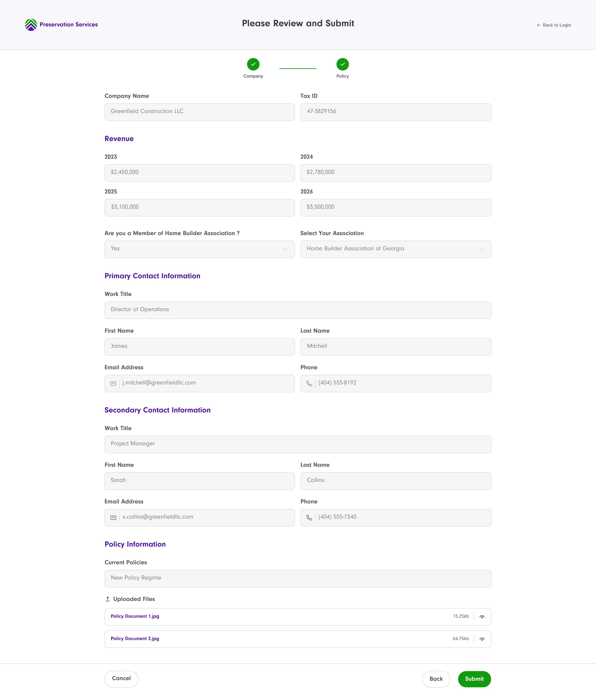The image size is (596, 700).
Task: Focus the 2025 revenue field
Action: tap(199, 208)
